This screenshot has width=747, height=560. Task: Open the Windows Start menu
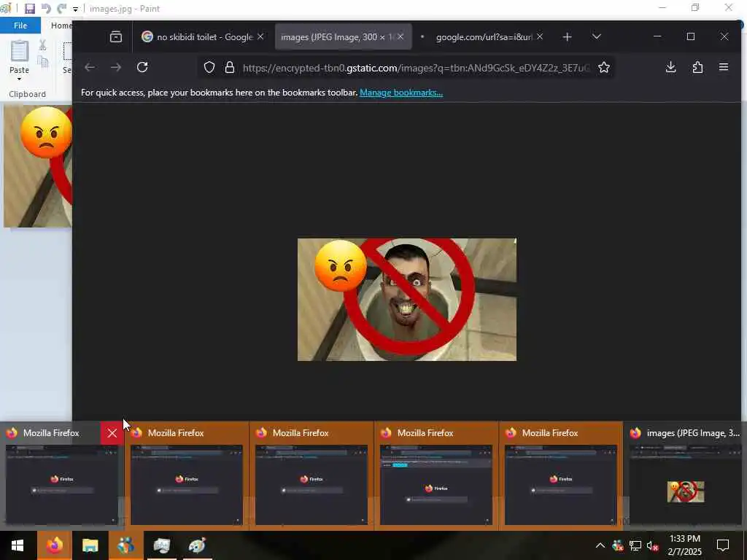point(18,545)
